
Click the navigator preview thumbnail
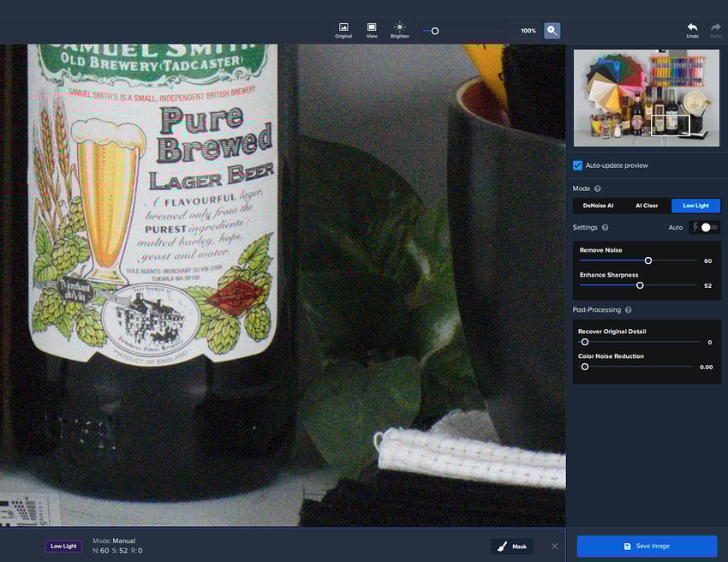[x=647, y=98]
